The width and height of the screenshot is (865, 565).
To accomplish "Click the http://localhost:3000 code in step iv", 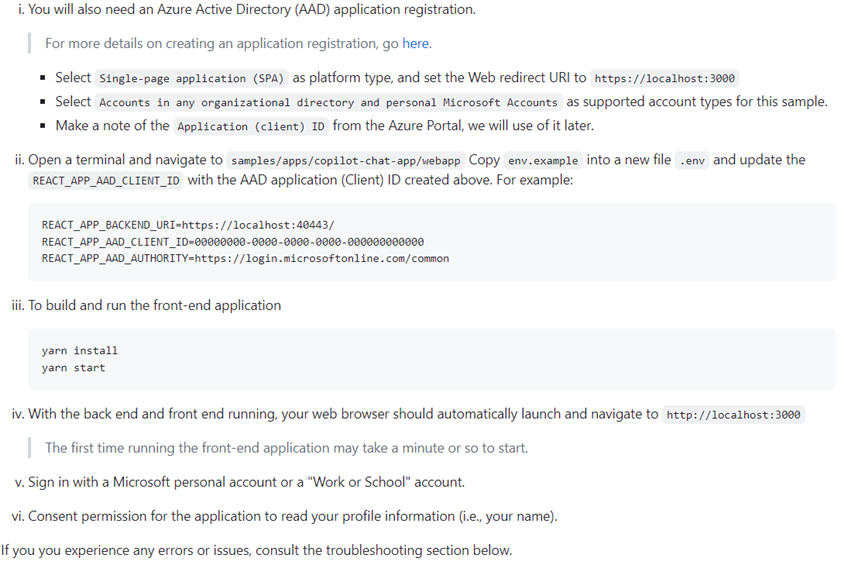I will pos(733,415).
